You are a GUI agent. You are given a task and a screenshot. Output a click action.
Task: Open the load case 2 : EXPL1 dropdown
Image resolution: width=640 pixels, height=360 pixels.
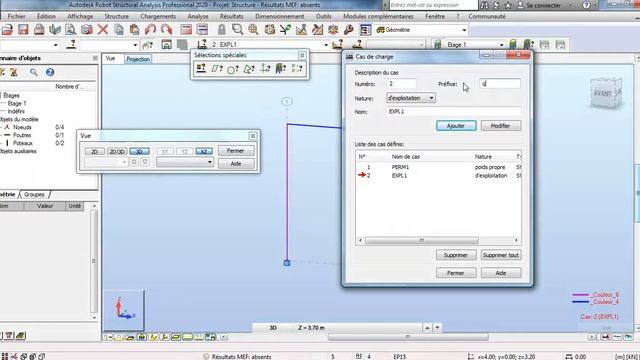click(x=326, y=44)
